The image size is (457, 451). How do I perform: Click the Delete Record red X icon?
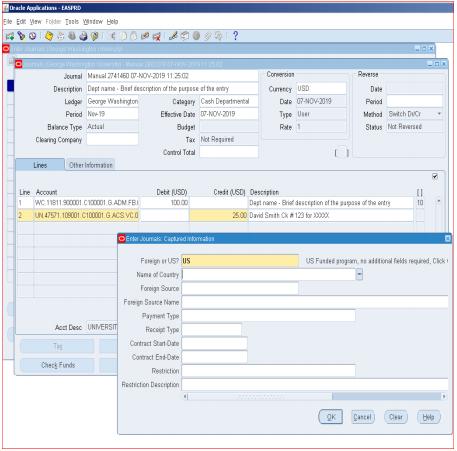[156, 36]
